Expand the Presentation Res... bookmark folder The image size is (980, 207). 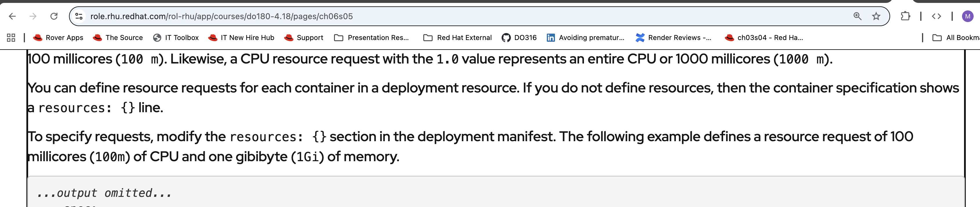371,38
